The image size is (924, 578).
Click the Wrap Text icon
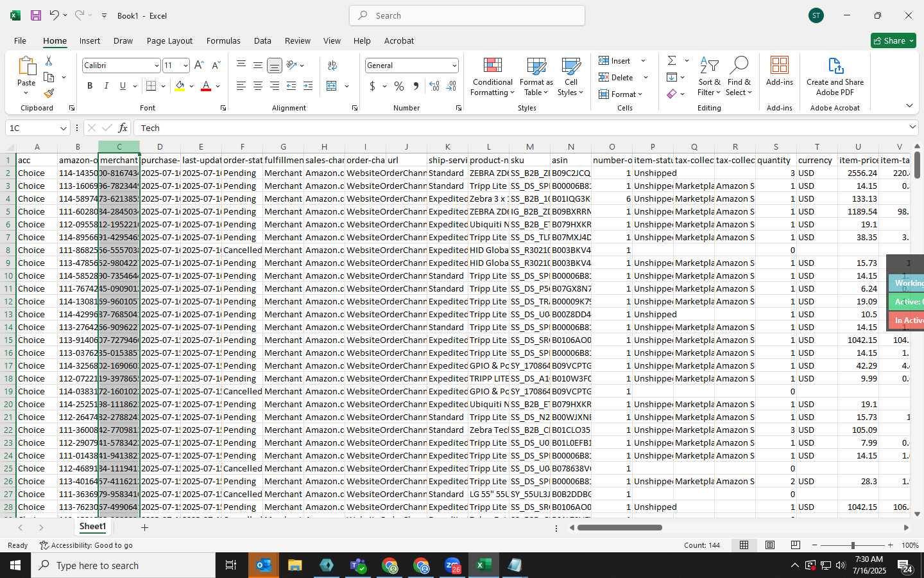(x=332, y=66)
